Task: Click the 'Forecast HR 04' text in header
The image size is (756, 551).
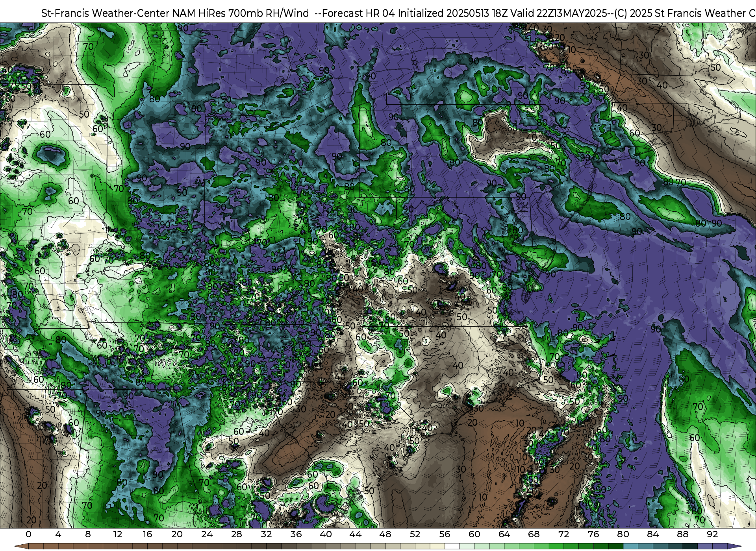Action: [x=359, y=13]
